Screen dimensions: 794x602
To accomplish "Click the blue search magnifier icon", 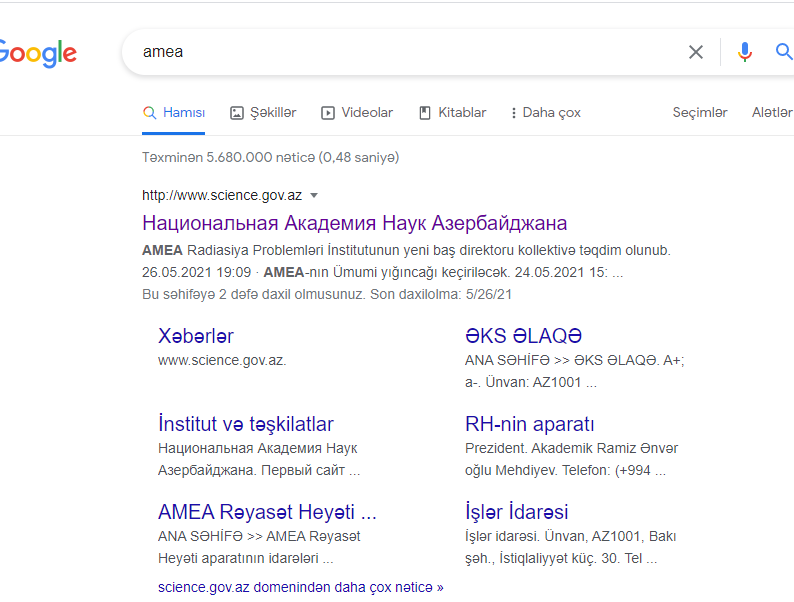I will (784, 51).
